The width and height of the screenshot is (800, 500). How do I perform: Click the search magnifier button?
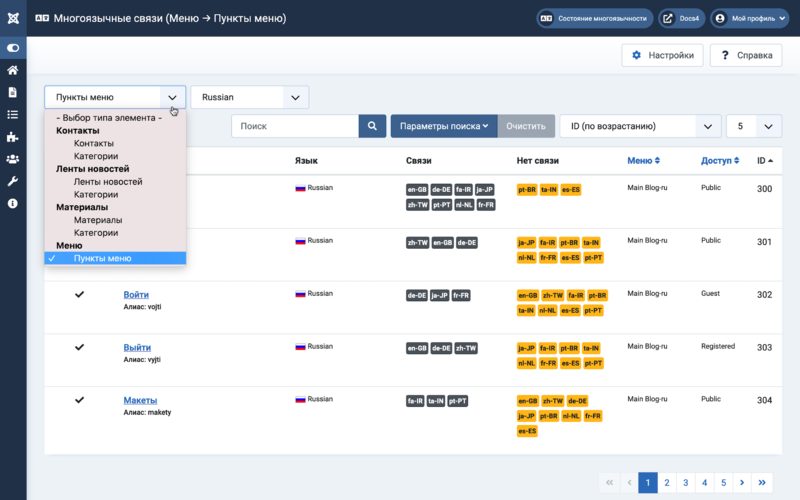(372, 126)
